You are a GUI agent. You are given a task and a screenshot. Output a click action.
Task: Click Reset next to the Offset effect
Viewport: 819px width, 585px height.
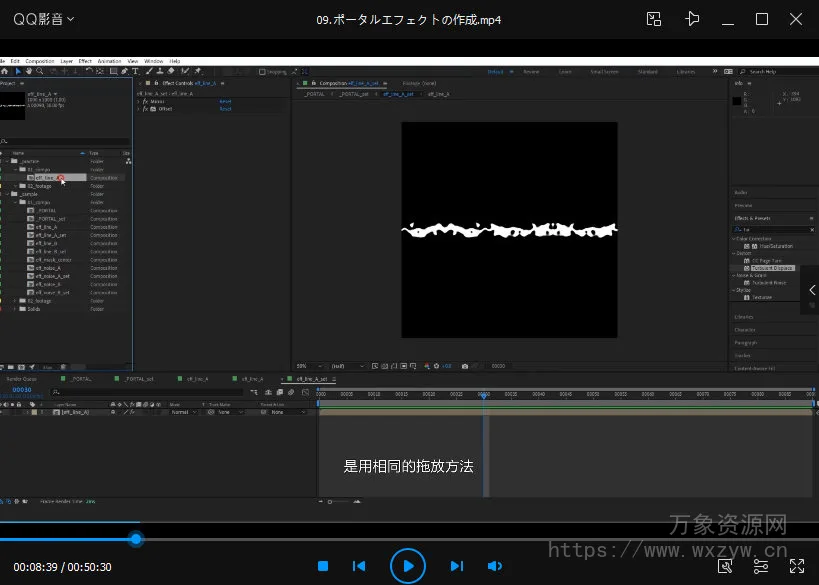click(x=225, y=108)
